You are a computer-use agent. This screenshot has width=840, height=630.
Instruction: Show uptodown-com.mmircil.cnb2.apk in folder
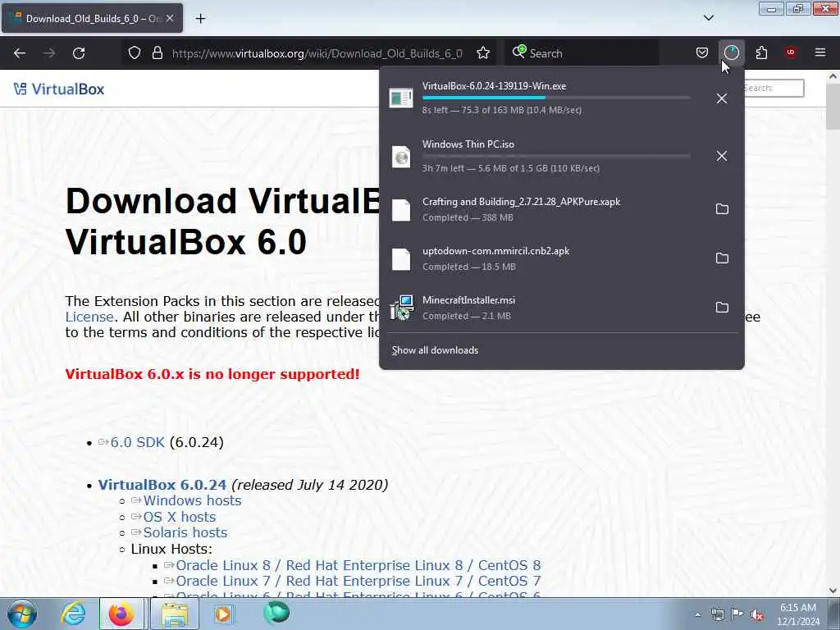click(722, 258)
